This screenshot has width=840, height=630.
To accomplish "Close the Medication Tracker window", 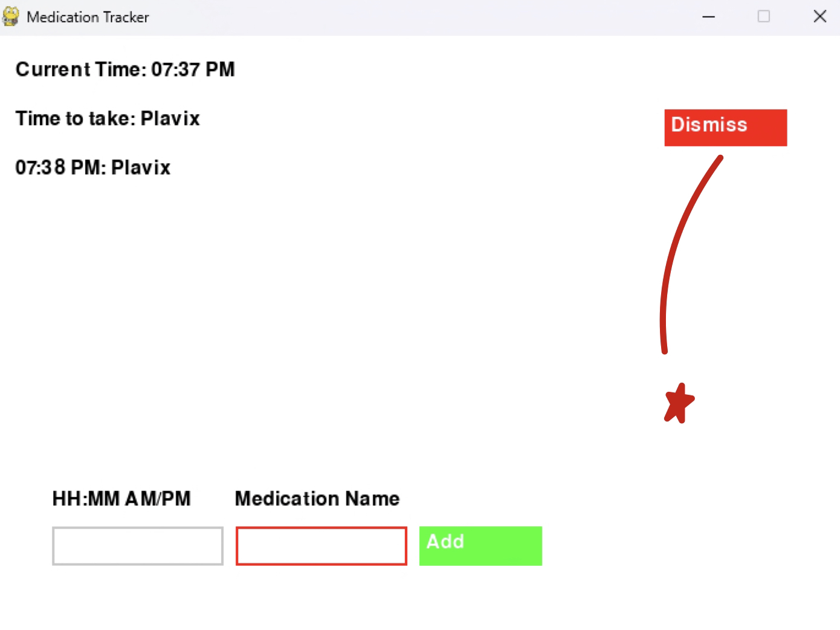I will pyautogui.click(x=819, y=17).
